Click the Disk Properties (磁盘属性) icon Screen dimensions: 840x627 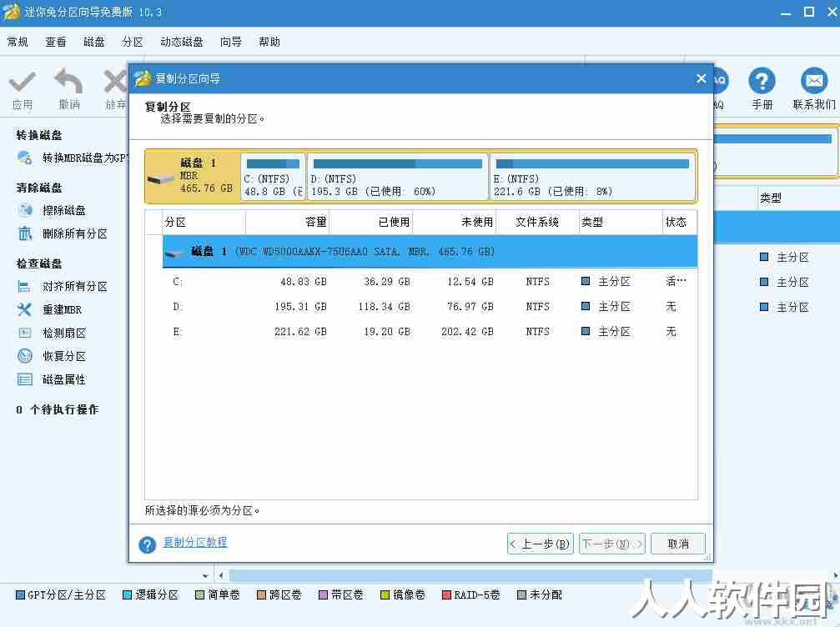25,379
